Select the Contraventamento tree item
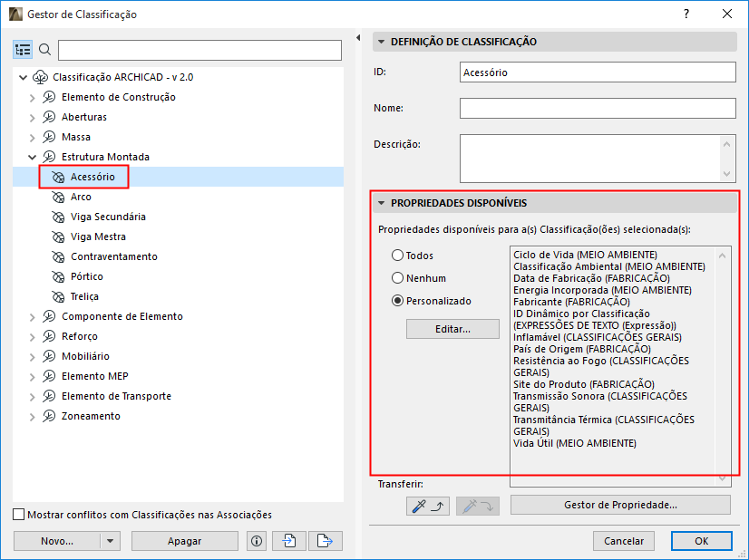Viewport: 749px width, 560px height. pos(114,256)
